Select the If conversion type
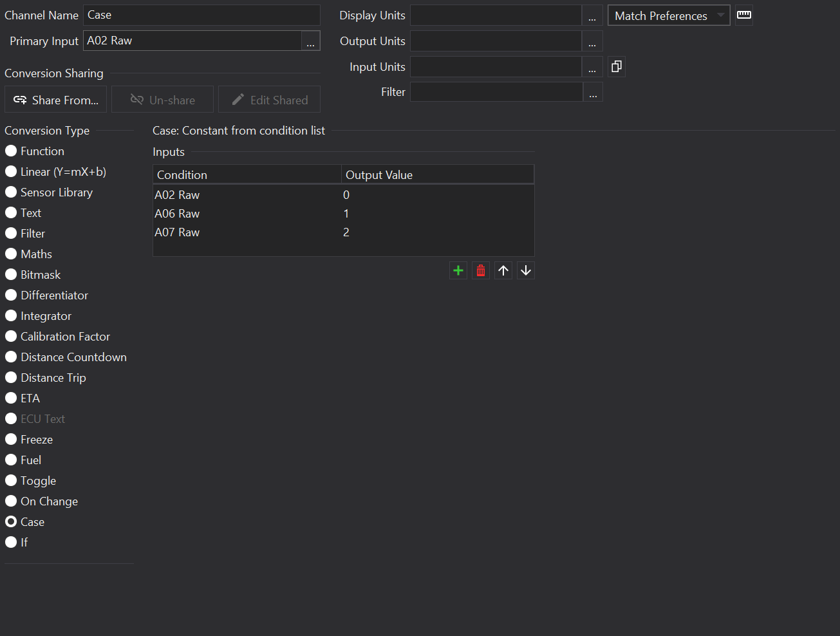Viewport: 840px width, 636px height. 11,543
